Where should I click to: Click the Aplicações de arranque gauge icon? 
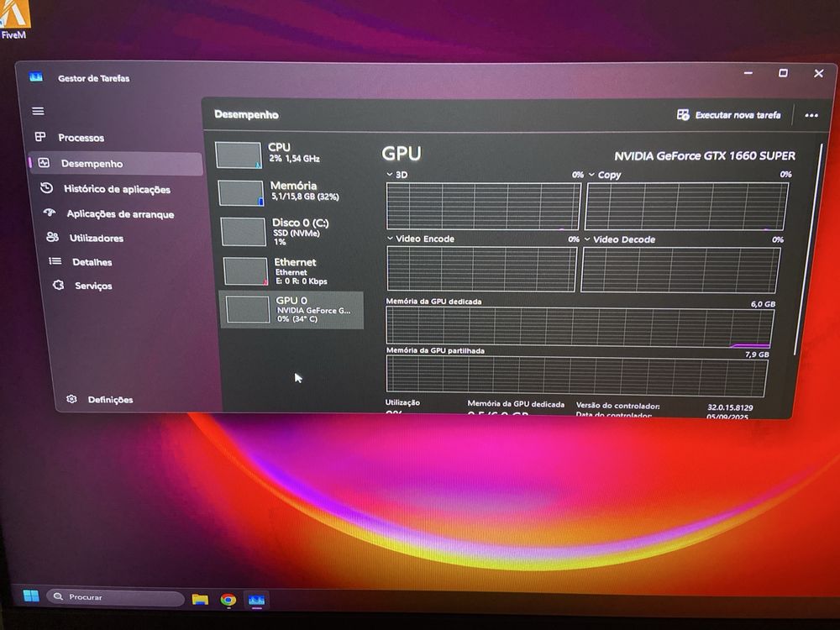tap(50, 213)
